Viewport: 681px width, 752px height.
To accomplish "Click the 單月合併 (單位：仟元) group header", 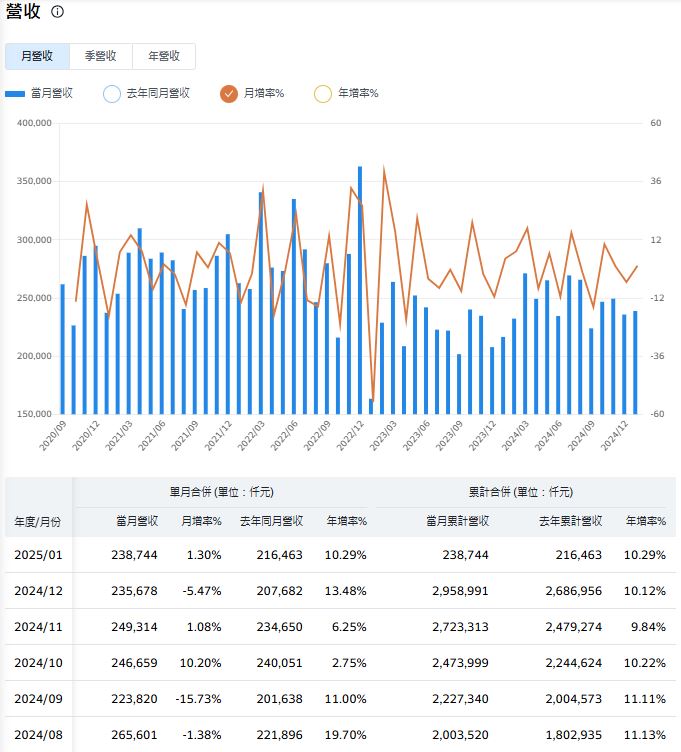I will [222, 492].
